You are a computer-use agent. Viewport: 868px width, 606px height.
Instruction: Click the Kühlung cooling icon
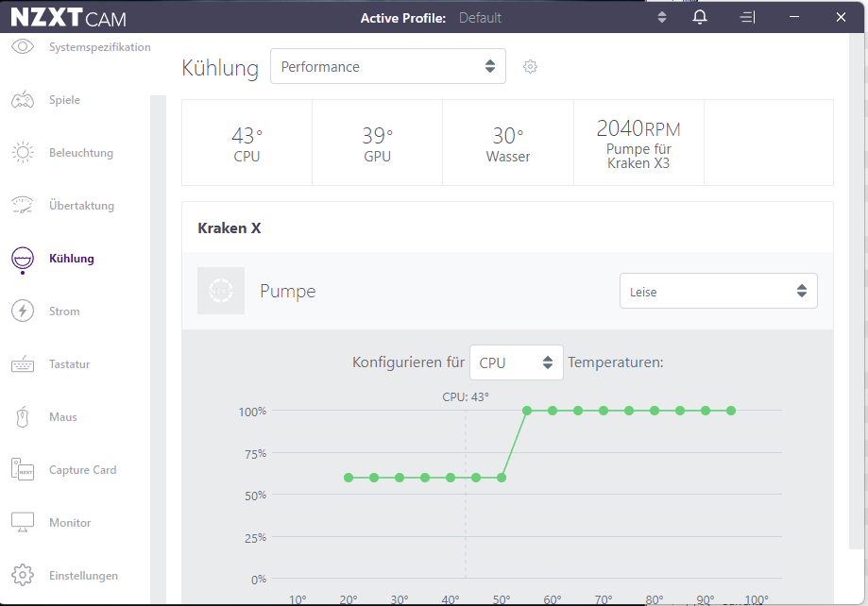click(x=23, y=259)
